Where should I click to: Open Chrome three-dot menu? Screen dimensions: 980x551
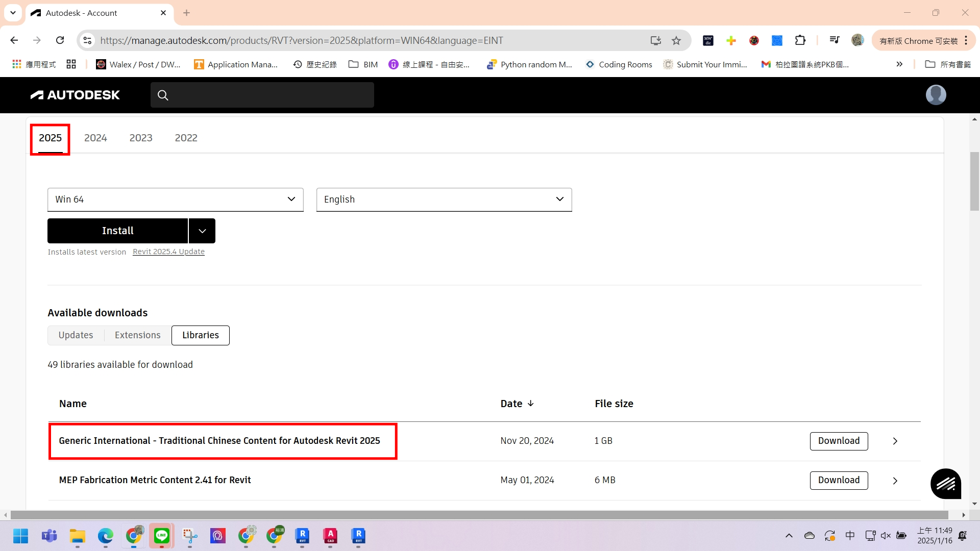[x=966, y=40]
